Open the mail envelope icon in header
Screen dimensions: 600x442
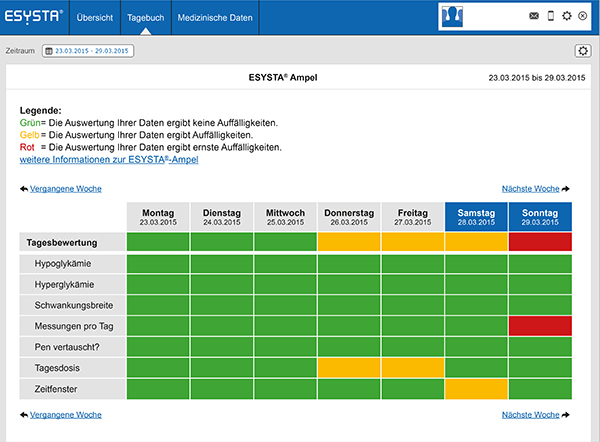pos(534,16)
